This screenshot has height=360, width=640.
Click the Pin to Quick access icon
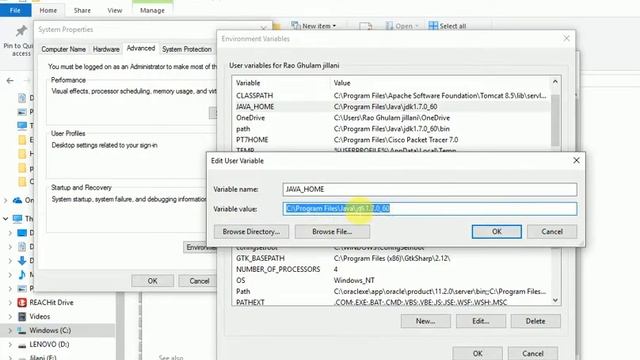tap(21, 31)
